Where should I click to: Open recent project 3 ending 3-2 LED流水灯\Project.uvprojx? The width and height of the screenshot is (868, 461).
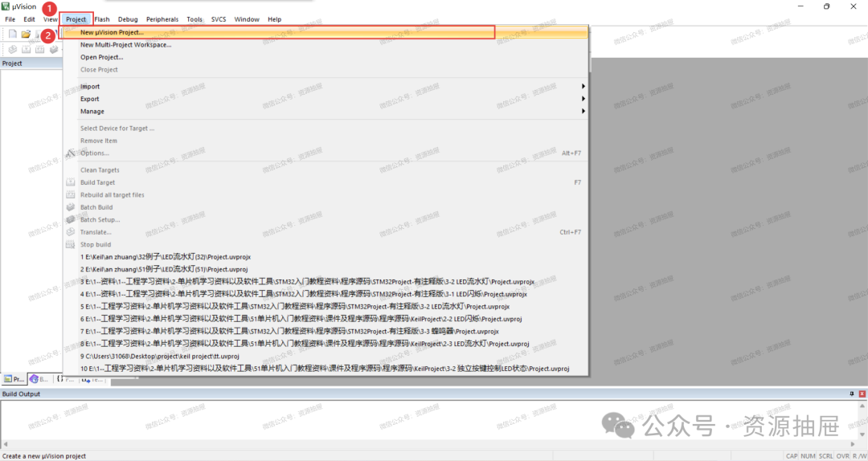click(326, 282)
